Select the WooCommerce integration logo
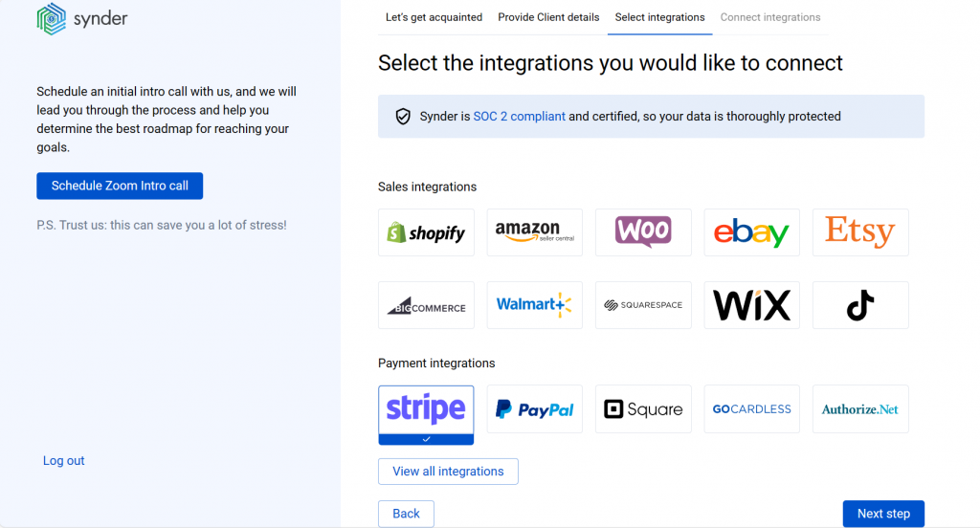The width and height of the screenshot is (980, 528). (643, 232)
